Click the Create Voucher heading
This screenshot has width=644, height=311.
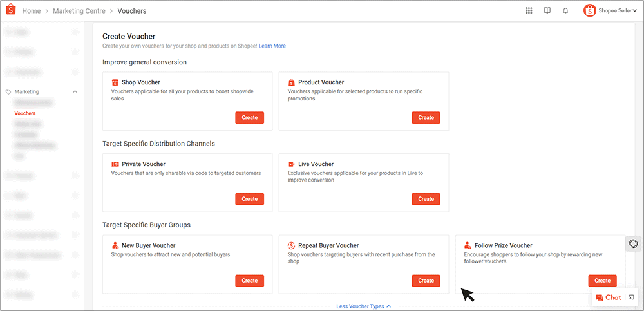(129, 37)
